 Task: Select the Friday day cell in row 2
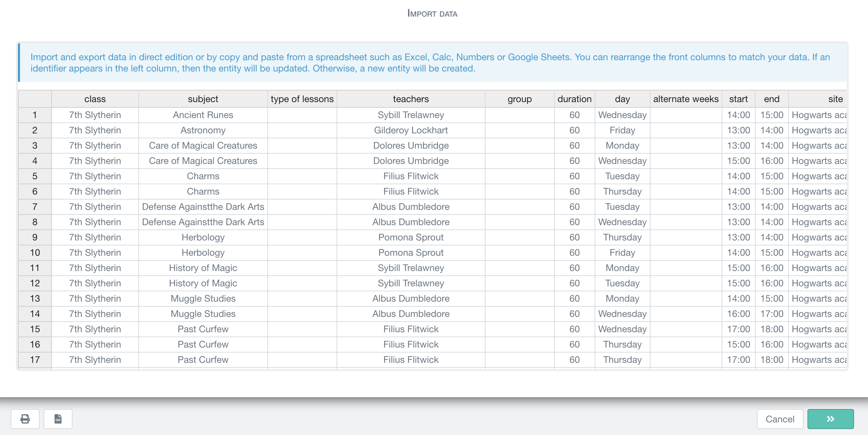pyautogui.click(x=622, y=130)
